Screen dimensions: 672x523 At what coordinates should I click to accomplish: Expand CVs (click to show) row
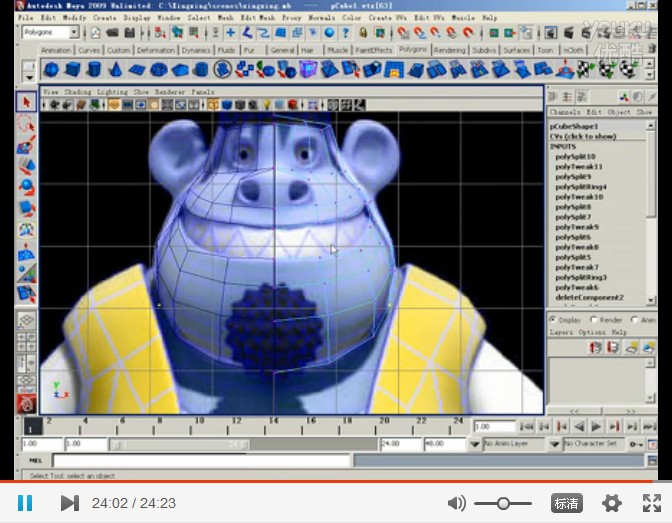point(583,136)
